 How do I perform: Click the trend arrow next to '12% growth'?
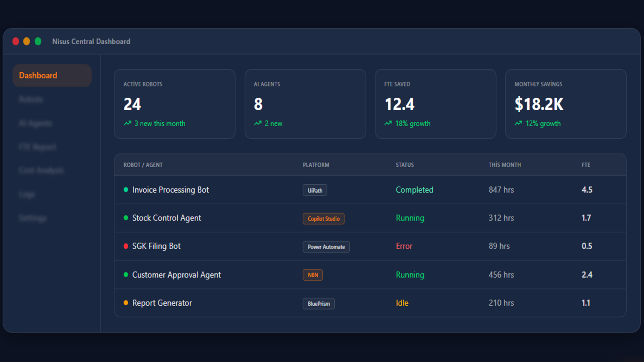pos(518,123)
